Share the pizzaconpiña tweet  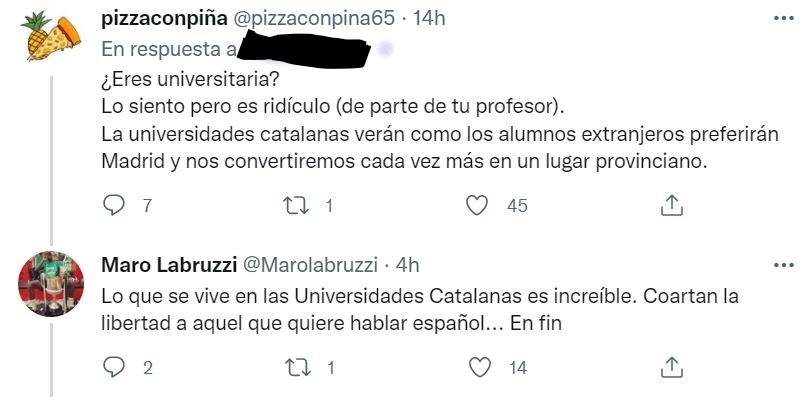pos(673,205)
